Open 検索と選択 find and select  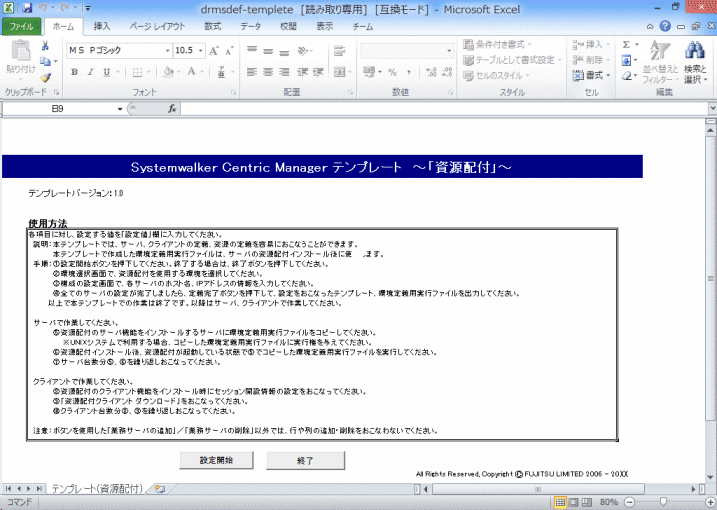coord(695,62)
